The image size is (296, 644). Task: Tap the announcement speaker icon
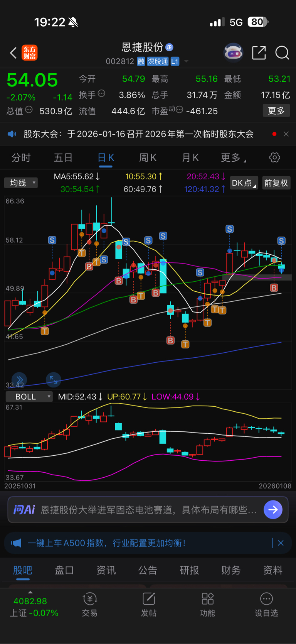(x=12, y=134)
